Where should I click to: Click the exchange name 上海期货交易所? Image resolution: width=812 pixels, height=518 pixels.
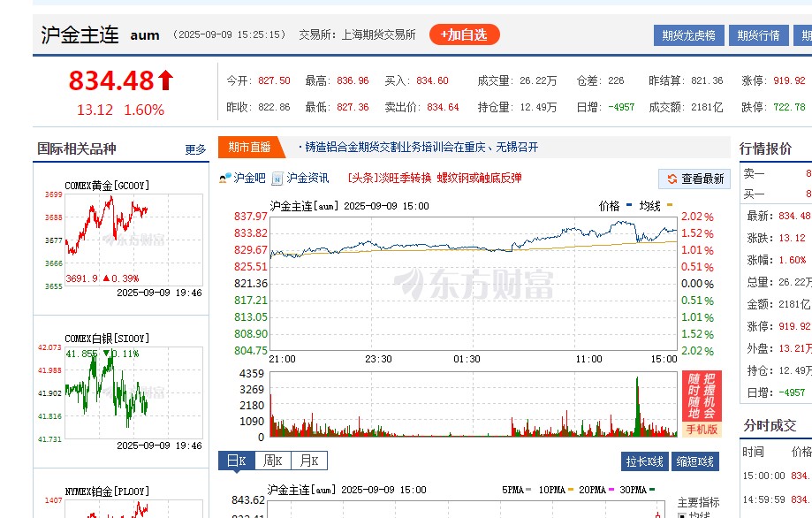click(x=378, y=34)
